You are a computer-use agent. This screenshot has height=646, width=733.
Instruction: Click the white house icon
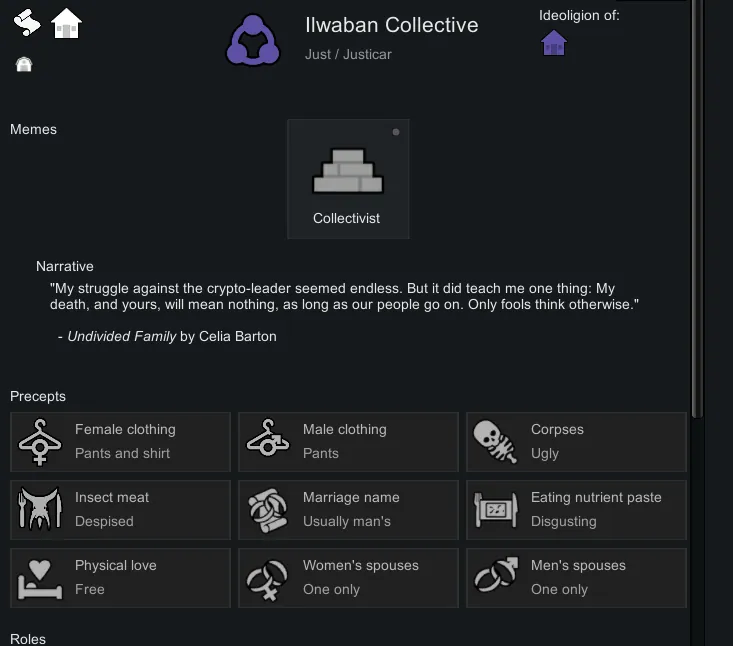pyautogui.click(x=66, y=22)
